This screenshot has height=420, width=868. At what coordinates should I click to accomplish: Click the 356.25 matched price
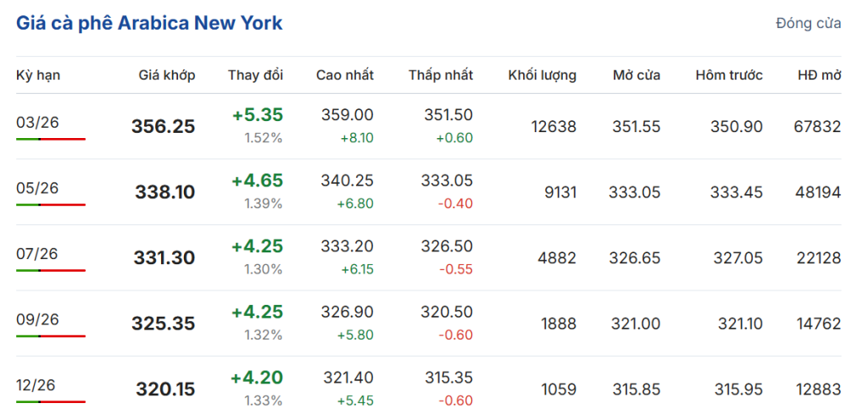coord(163,127)
